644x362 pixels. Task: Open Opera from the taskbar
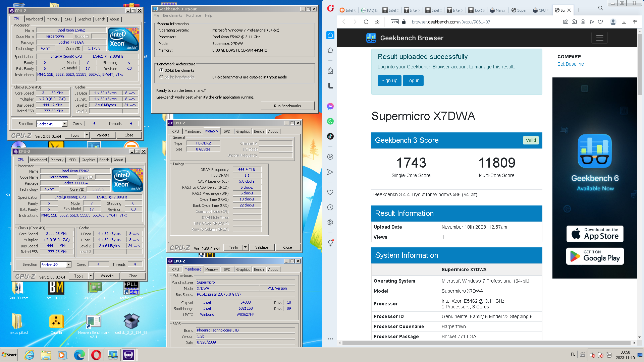point(96,355)
